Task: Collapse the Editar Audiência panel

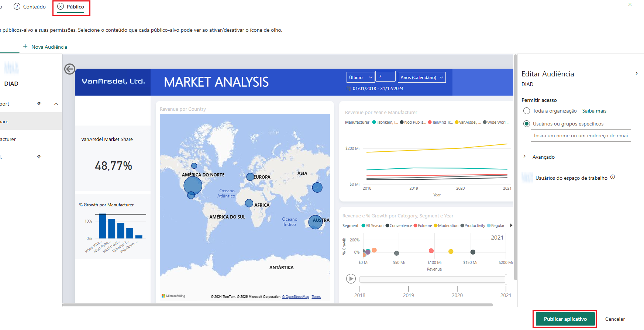Action: coord(637,73)
